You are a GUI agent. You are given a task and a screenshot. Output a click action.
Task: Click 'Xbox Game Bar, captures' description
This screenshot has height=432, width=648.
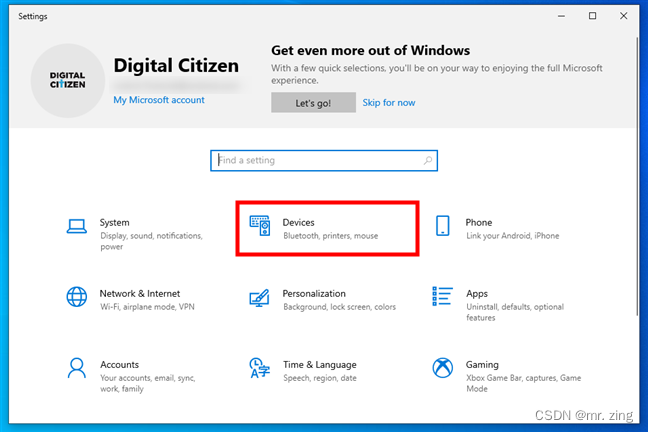point(524,383)
